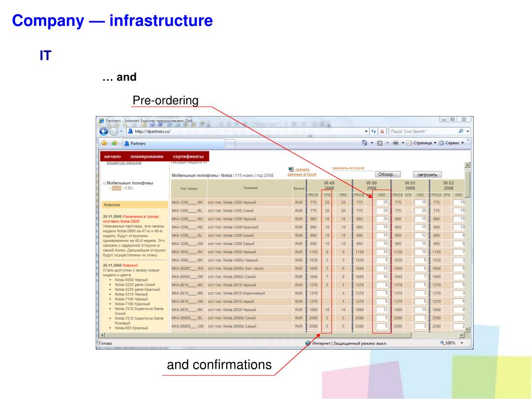Open the recent pages arrow beside navigation buttons

coord(122,131)
